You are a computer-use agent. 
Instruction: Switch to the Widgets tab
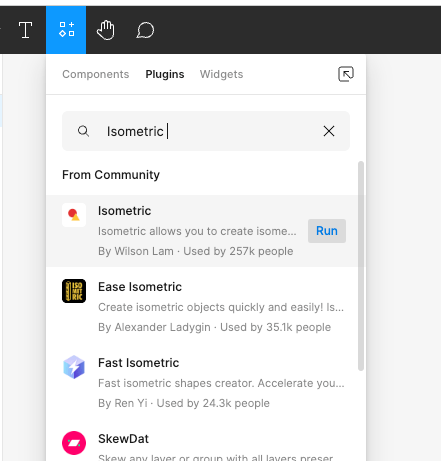point(221,74)
